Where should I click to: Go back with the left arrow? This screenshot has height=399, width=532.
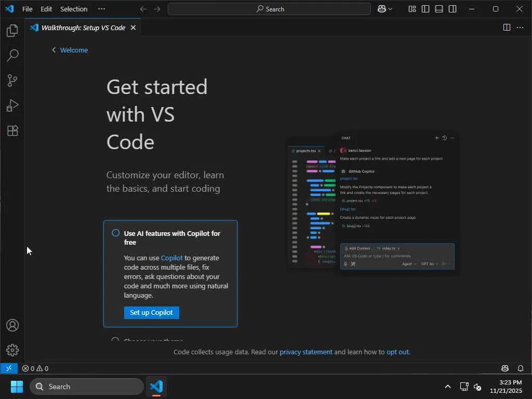[143, 9]
